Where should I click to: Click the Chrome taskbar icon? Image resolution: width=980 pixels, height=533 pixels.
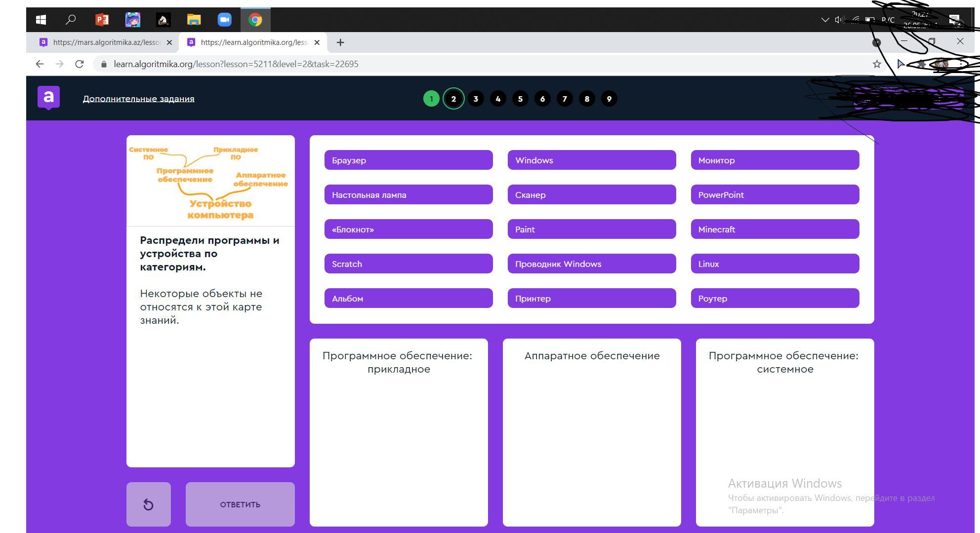255,20
